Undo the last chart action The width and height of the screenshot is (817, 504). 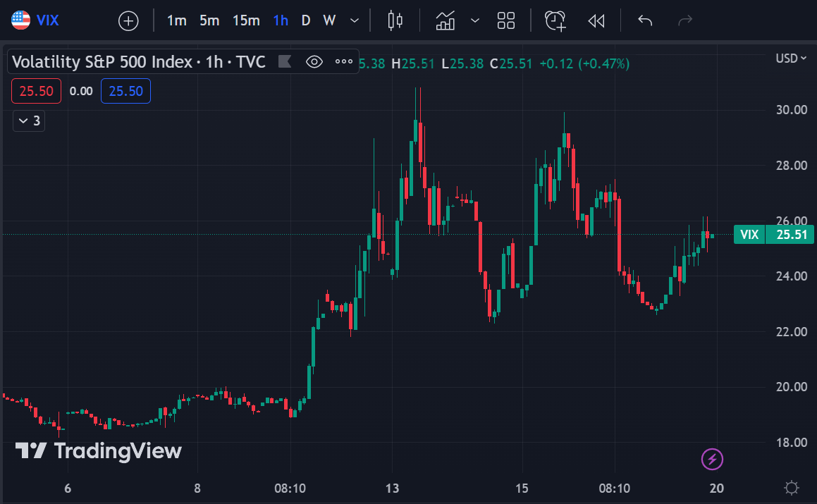click(x=645, y=21)
